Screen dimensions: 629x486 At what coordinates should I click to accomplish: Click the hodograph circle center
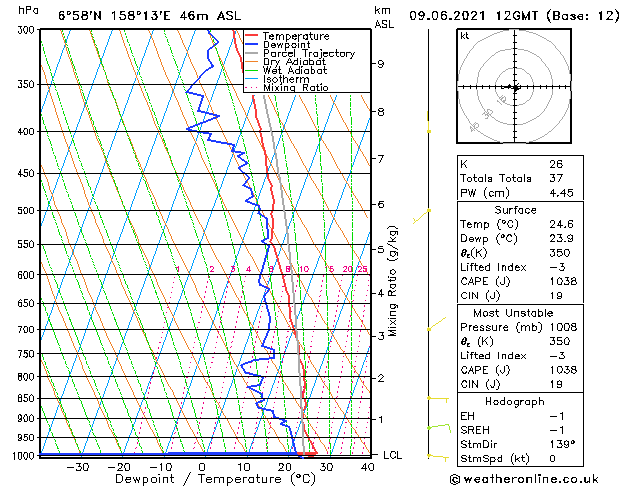[x=515, y=87]
